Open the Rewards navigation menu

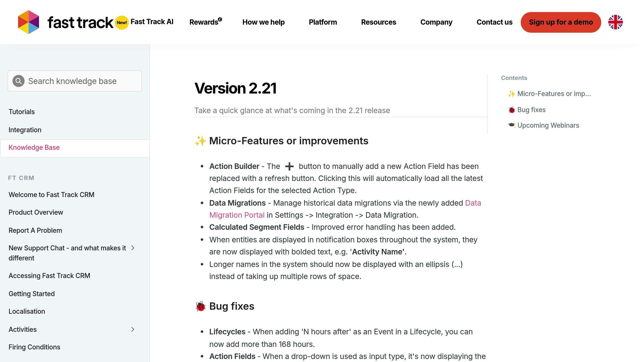205,22
